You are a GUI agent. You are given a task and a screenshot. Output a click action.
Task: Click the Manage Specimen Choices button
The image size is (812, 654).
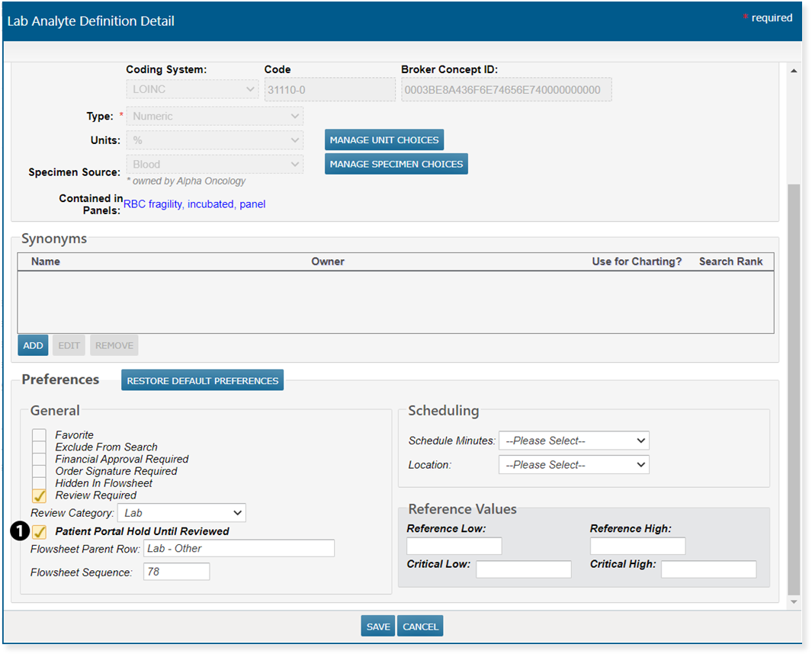tap(396, 164)
